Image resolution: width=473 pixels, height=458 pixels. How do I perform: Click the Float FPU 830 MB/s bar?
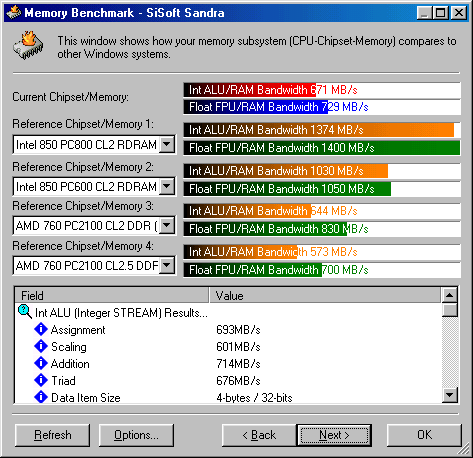point(322,229)
